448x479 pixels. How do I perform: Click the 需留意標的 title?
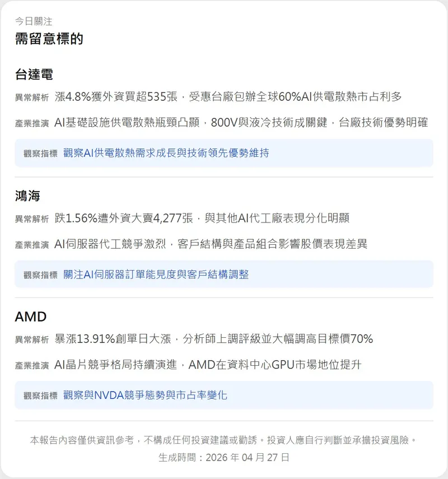coord(49,39)
